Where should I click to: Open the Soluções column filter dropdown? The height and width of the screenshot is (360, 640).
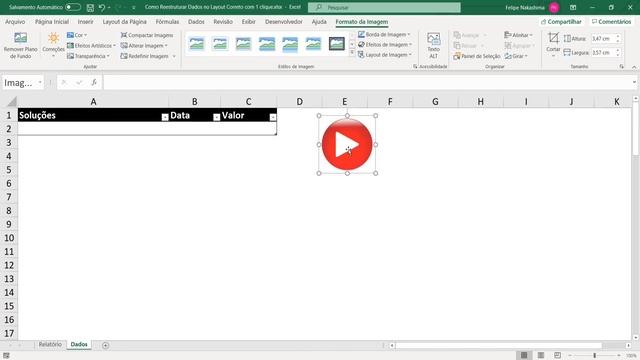[165, 118]
